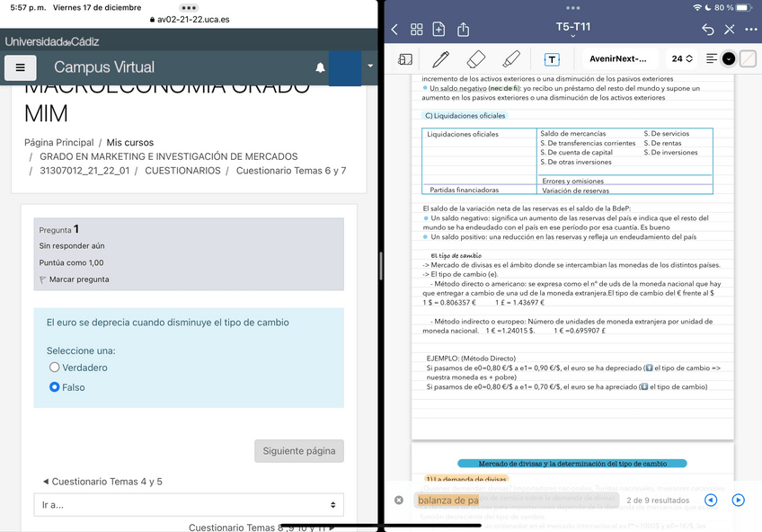Tap the Campus Virtual title
Image resolution: width=762 pixels, height=532 pixels.
coord(104,67)
